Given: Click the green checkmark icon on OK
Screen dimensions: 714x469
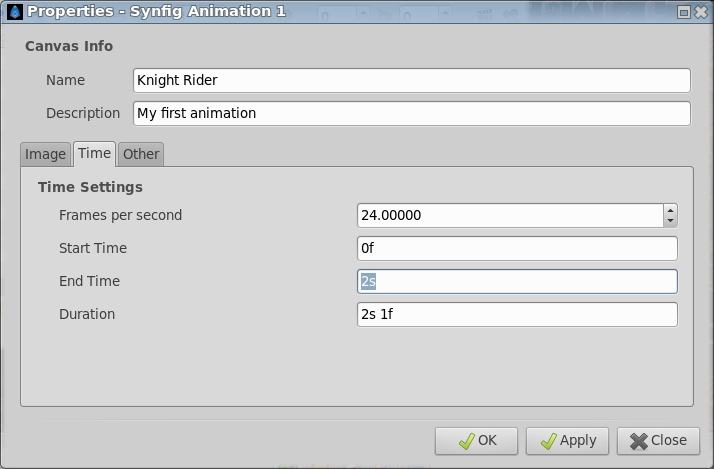Looking at the screenshot, I should tap(466, 441).
